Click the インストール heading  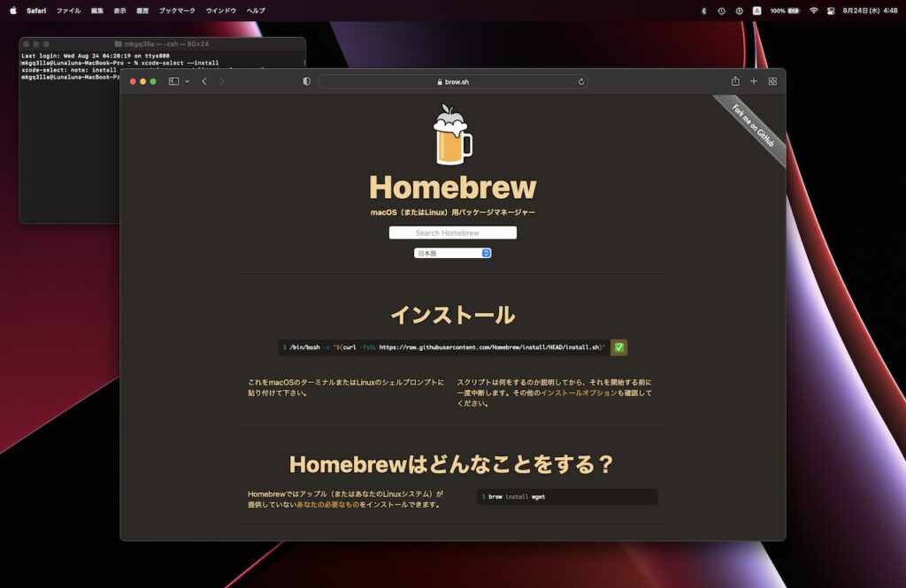(453, 316)
